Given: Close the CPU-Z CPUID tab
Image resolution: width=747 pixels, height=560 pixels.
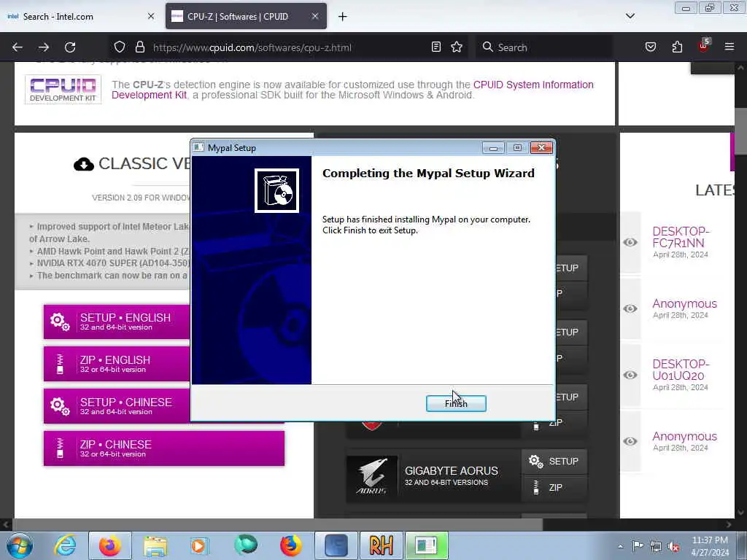Looking at the screenshot, I should pos(315,16).
